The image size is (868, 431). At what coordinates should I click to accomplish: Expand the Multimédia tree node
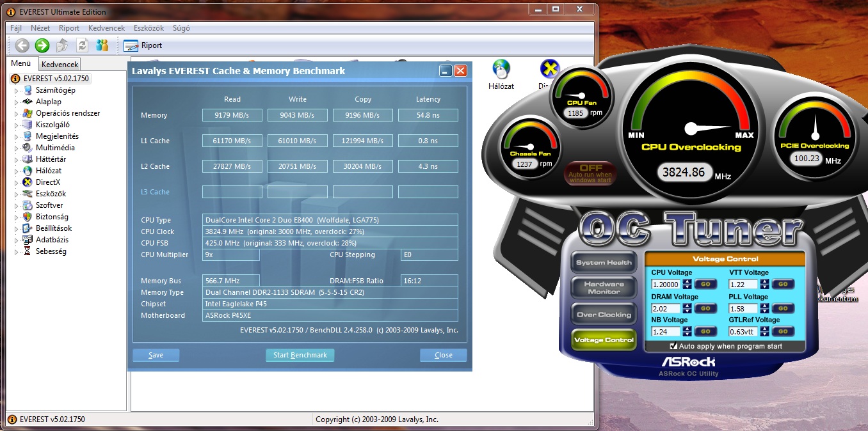pos(17,148)
